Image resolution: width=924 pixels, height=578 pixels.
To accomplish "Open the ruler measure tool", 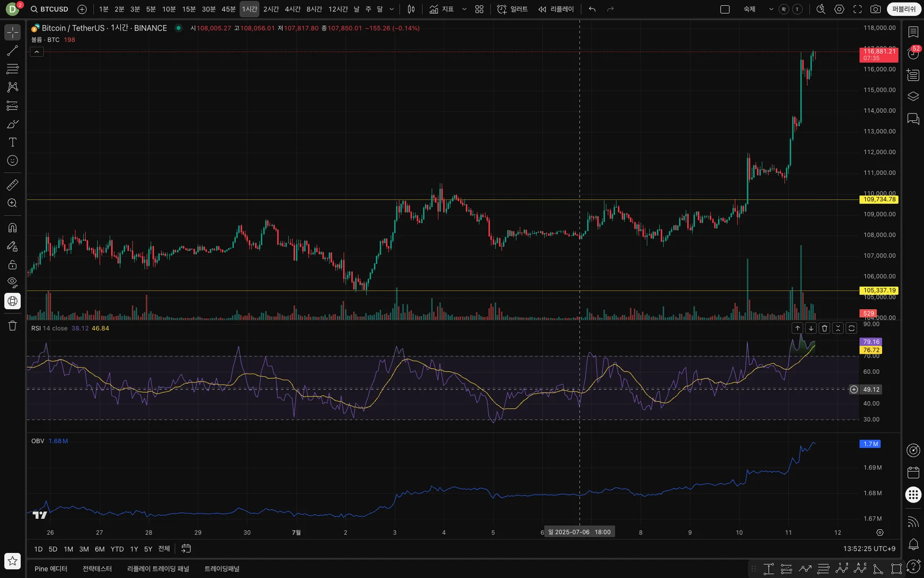I will pos(12,185).
